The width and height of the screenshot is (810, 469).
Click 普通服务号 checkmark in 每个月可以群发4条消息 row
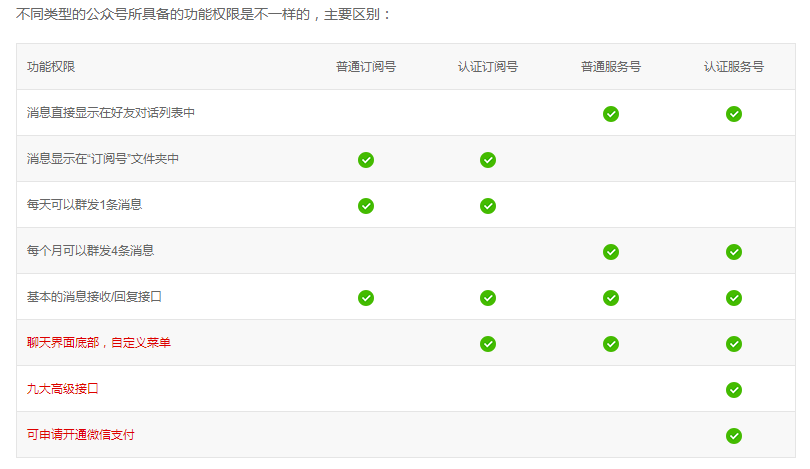pyautogui.click(x=611, y=252)
